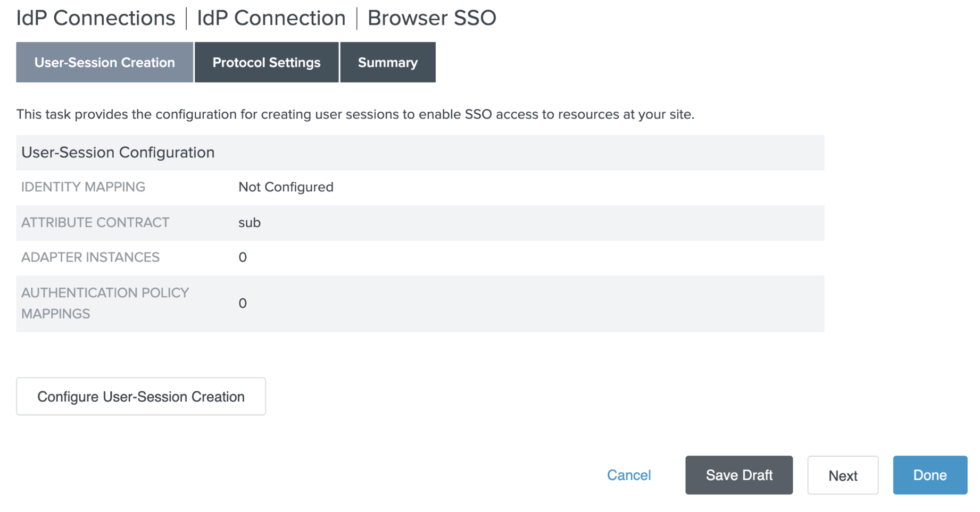Click the IdP Connections breadcrumb title
The height and width of the screenshot is (512, 980).
point(95,18)
